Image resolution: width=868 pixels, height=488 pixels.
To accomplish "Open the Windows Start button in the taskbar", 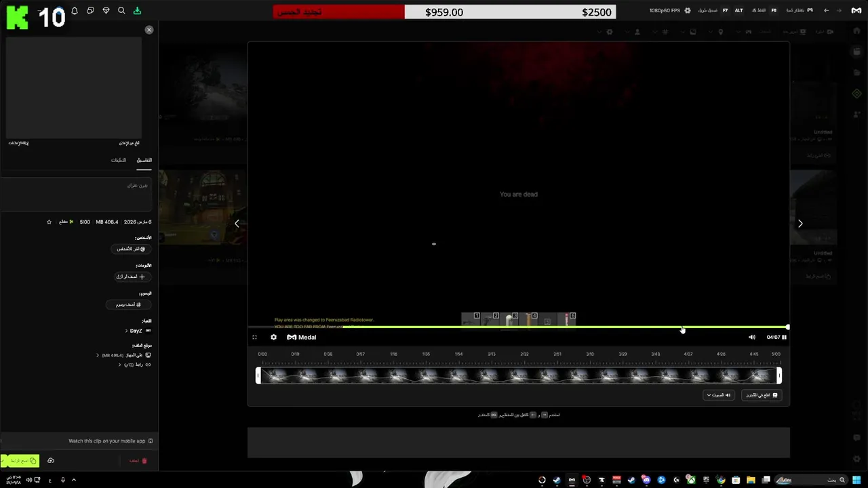I will coord(856,480).
